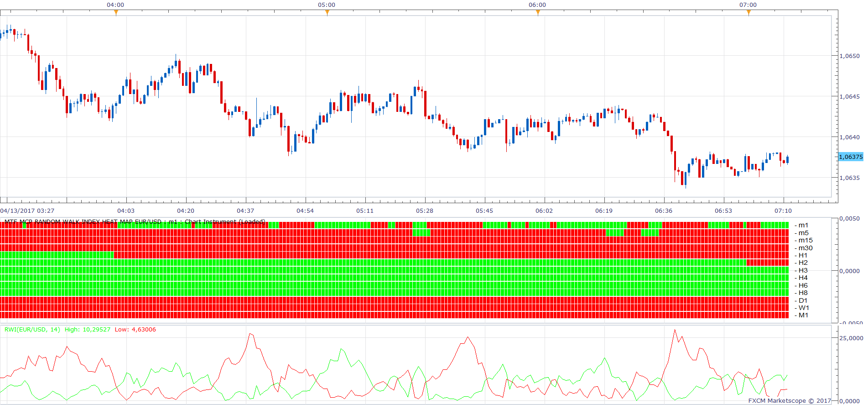The height and width of the screenshot is (405, 868).
Task: Select the M1 monthly heat map row label
Action: click(x=801, y=315)
